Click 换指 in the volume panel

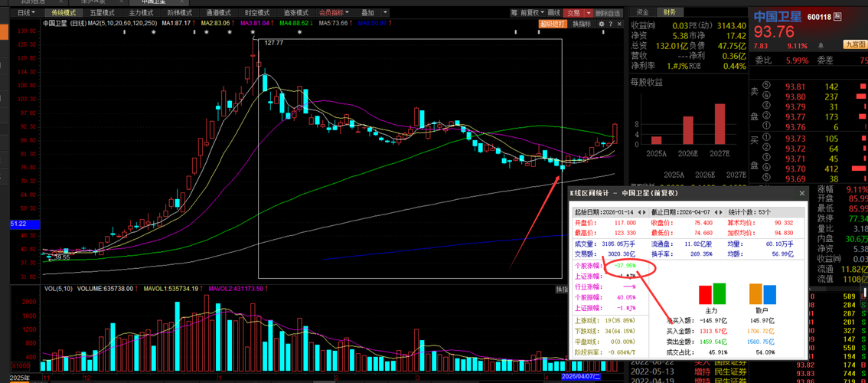click(x=563, y=289)
